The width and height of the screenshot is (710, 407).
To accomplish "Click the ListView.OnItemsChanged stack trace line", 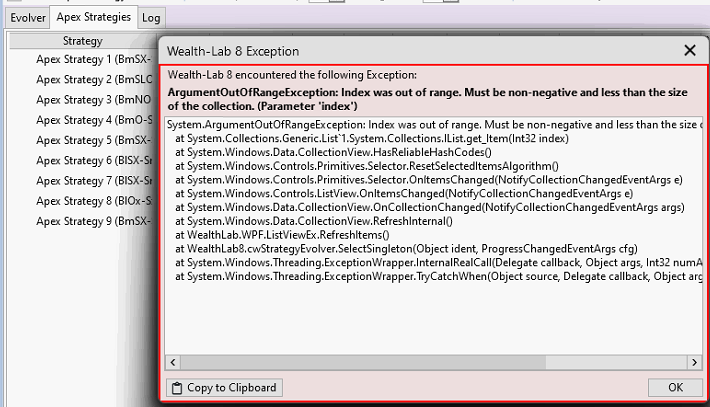I will (404, 194).
